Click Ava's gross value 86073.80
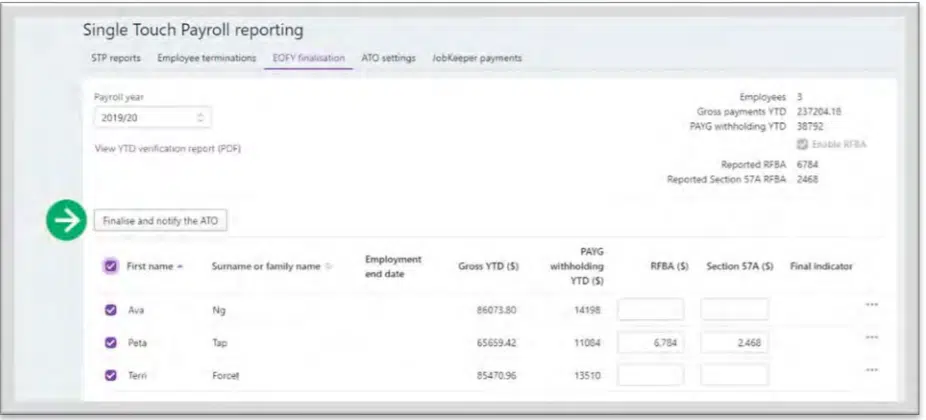The image size is (926, 420). pyautogui.click(x=497, y=310)
